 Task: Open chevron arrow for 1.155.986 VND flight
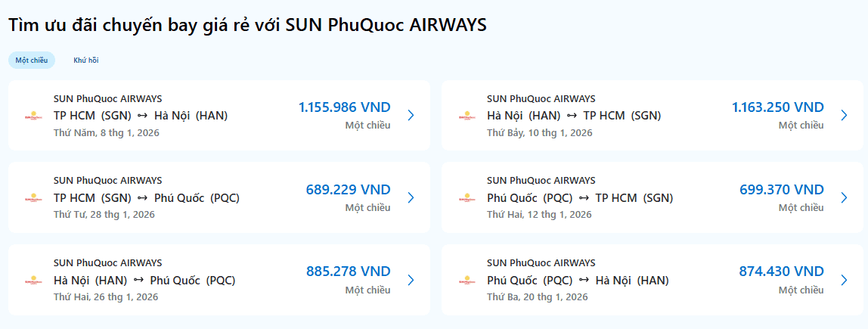(x=411, y=116)
